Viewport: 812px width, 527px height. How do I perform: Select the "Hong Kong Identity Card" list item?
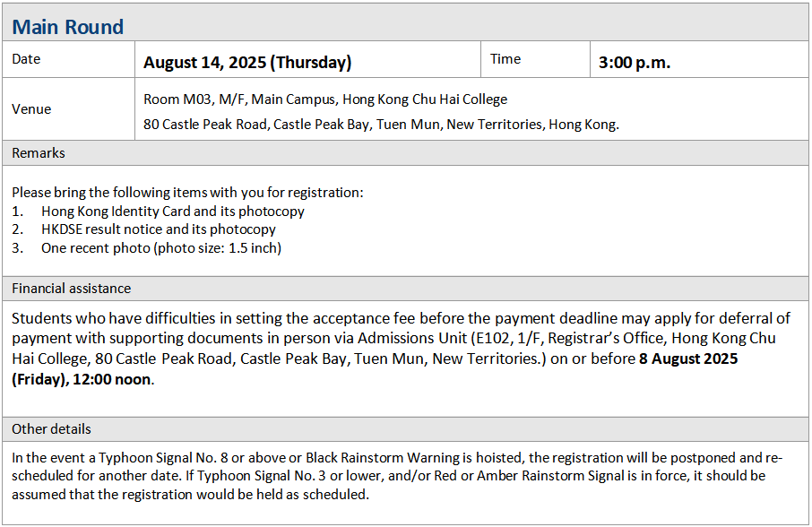point(172,212)
